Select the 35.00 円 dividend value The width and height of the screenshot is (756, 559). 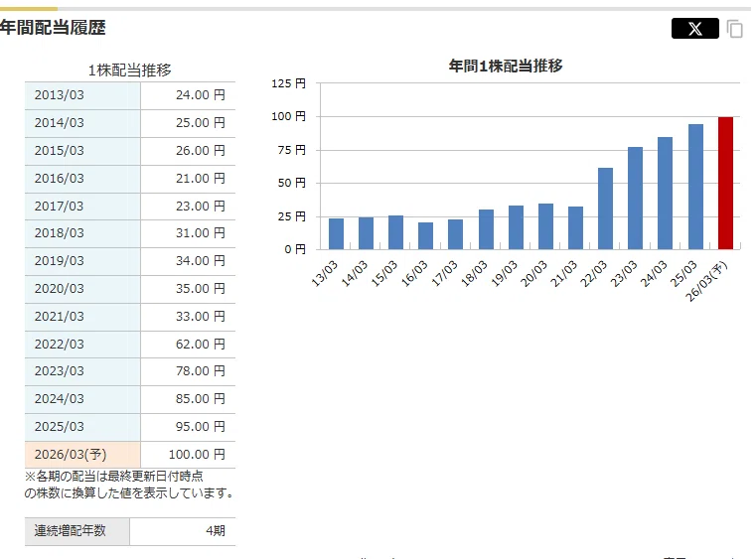pyautogui.click(x=200, y=289)
